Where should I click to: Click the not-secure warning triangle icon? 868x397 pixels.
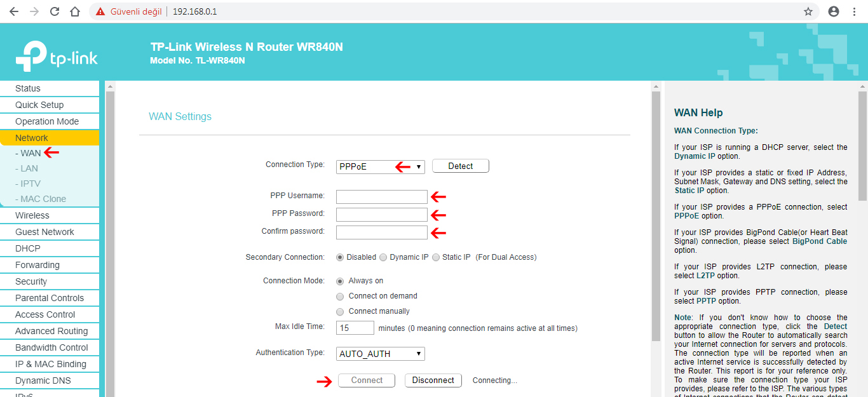pyautogui.click(x=100, y=11)
